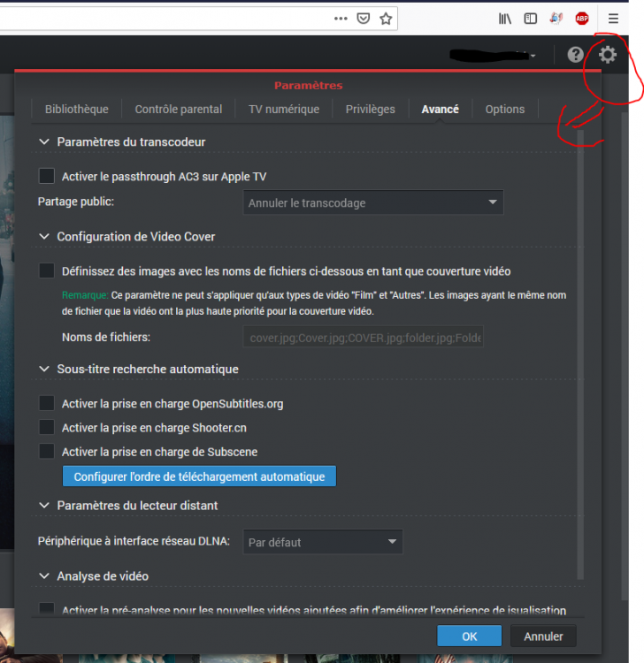Enable OpenSubtitles.org support checkbox

(47, 403)
